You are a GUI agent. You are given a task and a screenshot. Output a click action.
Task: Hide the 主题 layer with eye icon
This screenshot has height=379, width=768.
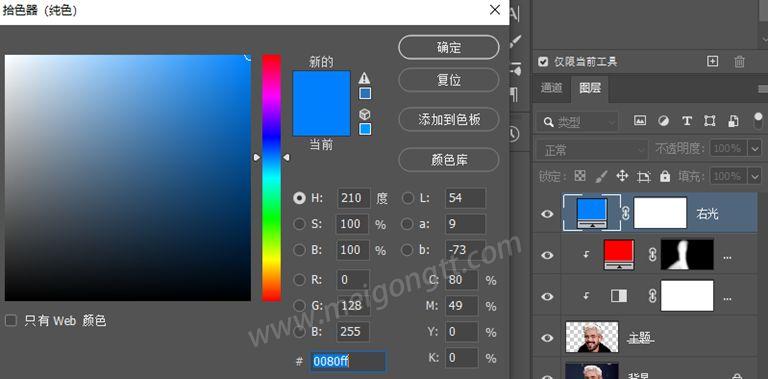[x=548, y=338]
